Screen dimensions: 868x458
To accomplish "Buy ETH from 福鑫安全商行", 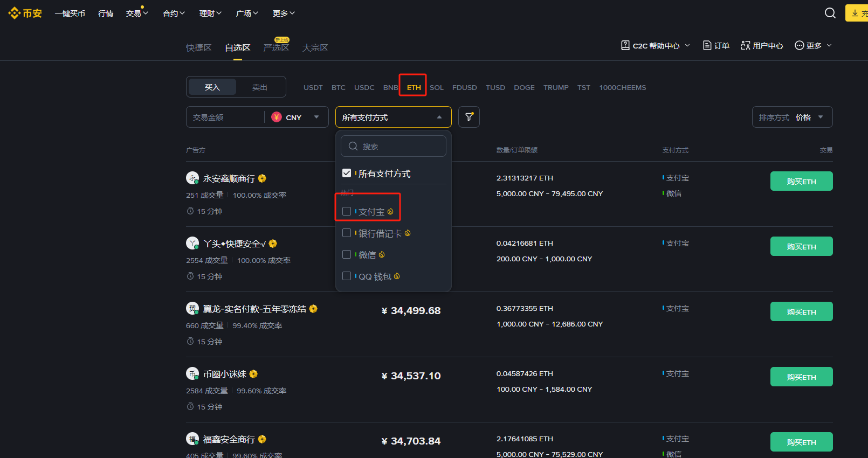I will (x=802, y=442).
